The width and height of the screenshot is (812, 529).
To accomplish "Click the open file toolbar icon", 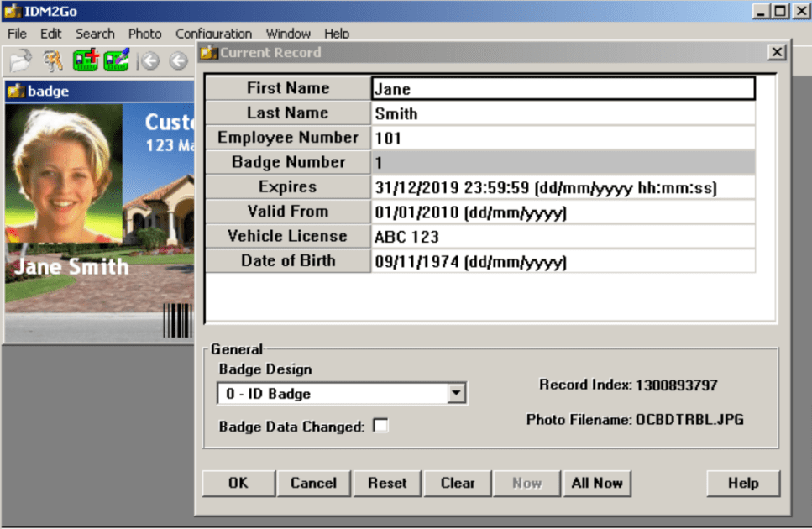I will pyautogui.click(x=21, y=60).
